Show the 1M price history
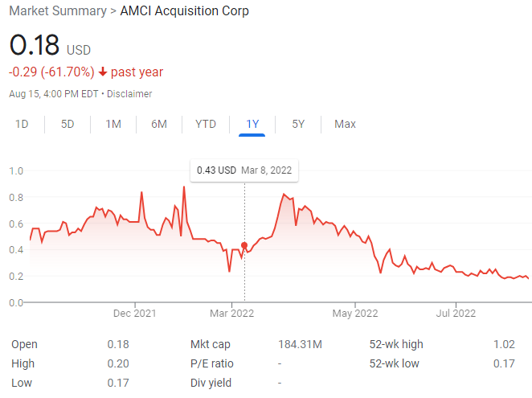532x398 pixels. click(x=113, y=124)
